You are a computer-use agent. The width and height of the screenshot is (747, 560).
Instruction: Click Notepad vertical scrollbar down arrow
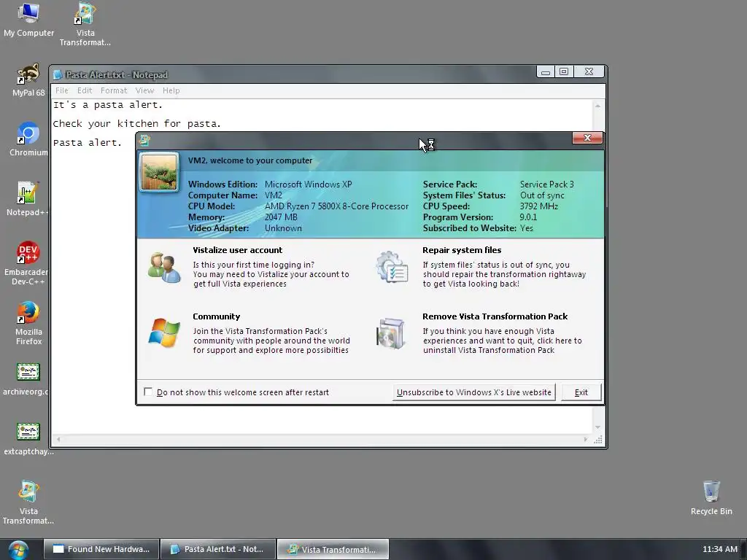pyautogui.click(x=597, y=427)
